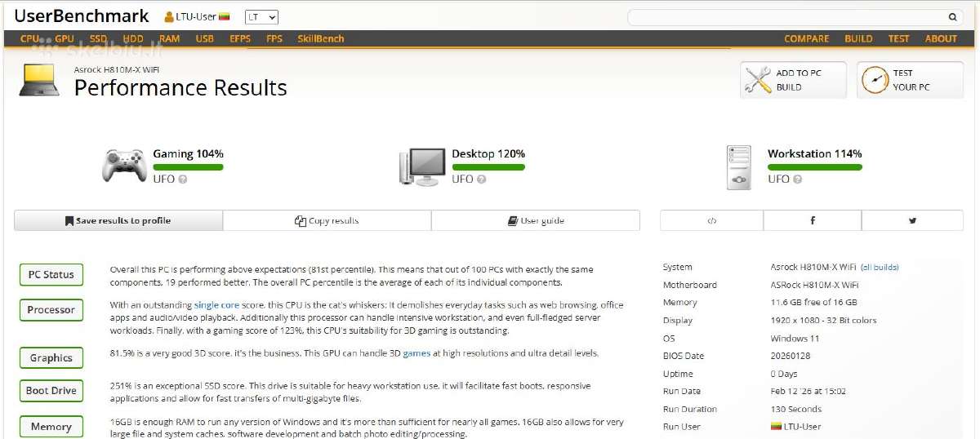Open the country LT dropdown
The width and height of the screenshot is (980, 439).
[261, 16]
